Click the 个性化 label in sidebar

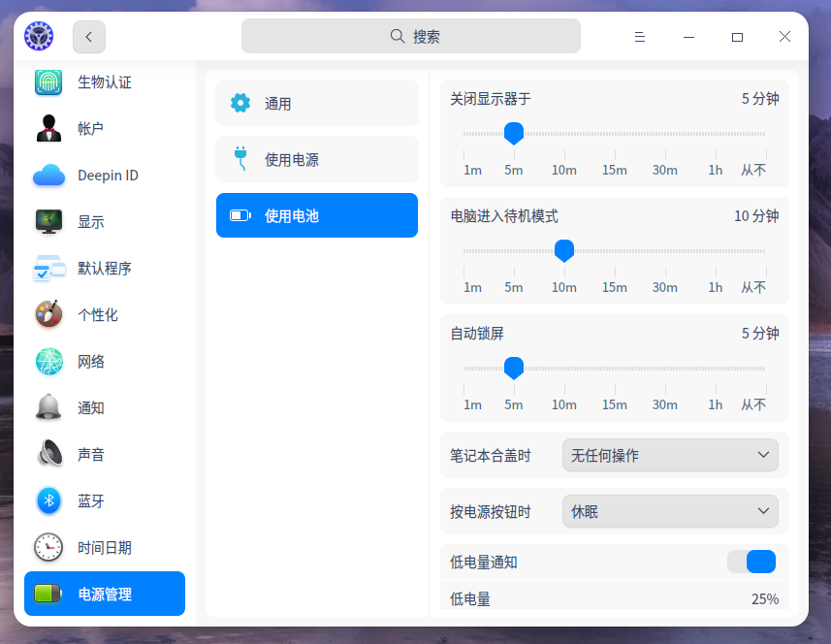click(98, 315)
